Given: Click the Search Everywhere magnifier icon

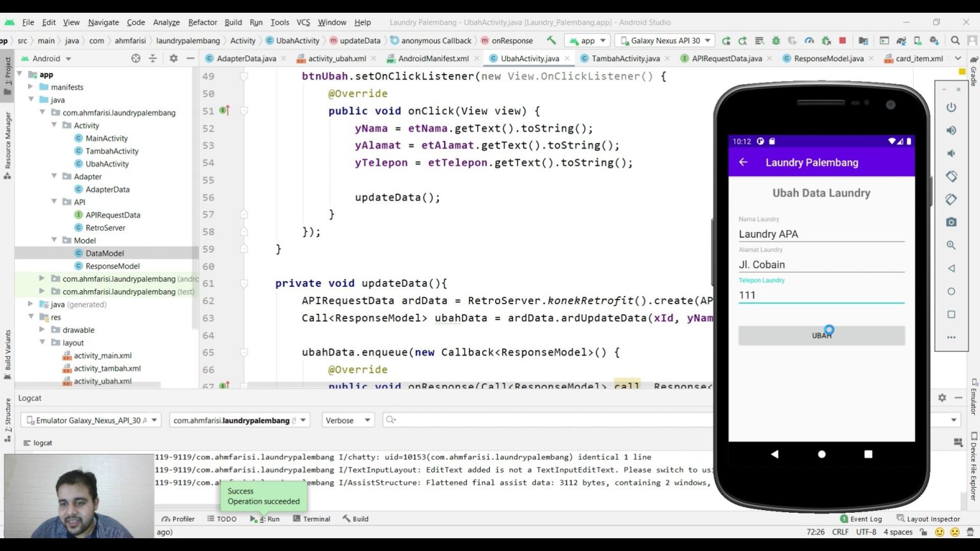Looking at the screenshot, I should coord(955,40).
